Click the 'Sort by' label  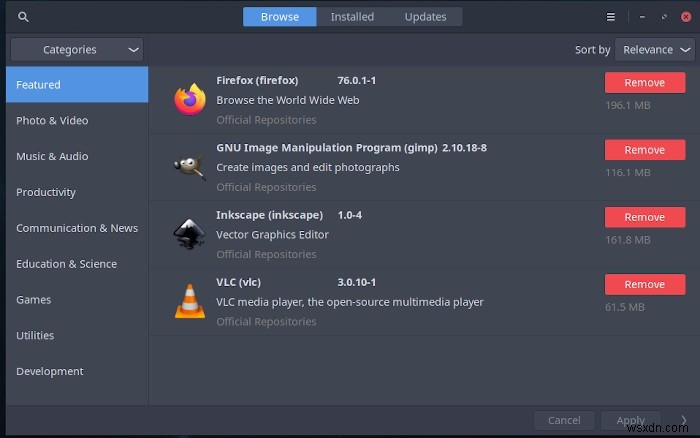(592, 50)
